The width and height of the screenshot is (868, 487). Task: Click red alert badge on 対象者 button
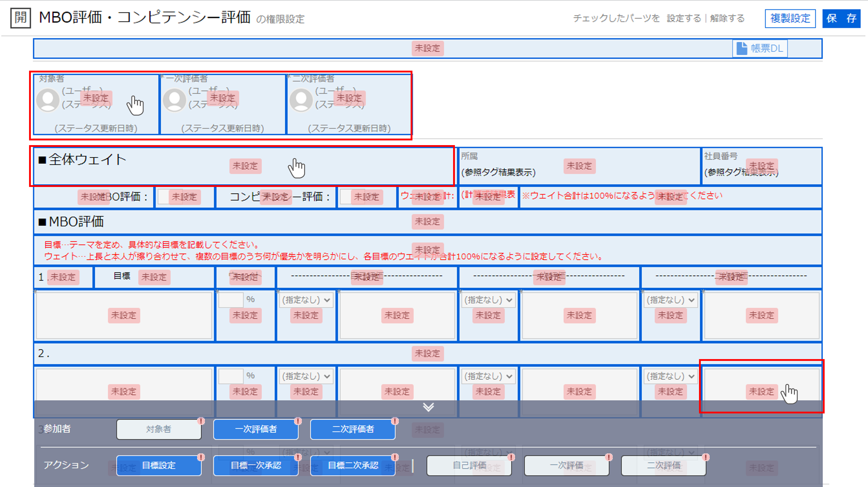point(201,421)
